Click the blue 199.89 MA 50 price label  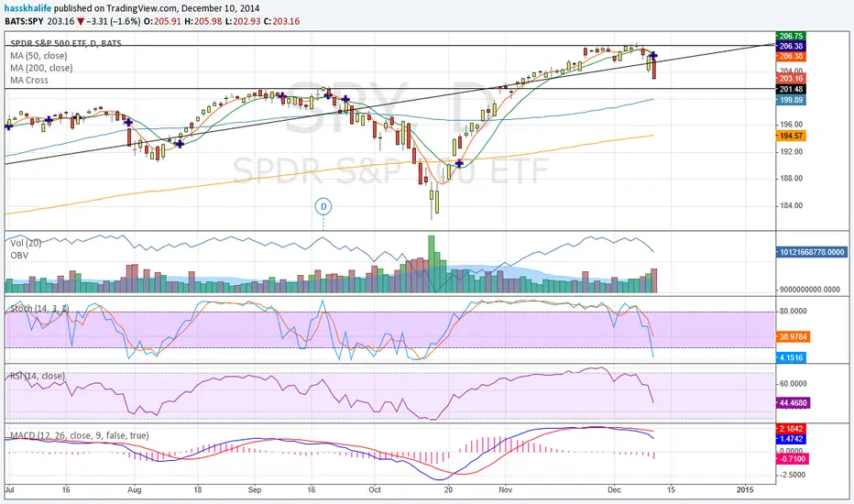(791, 100)
